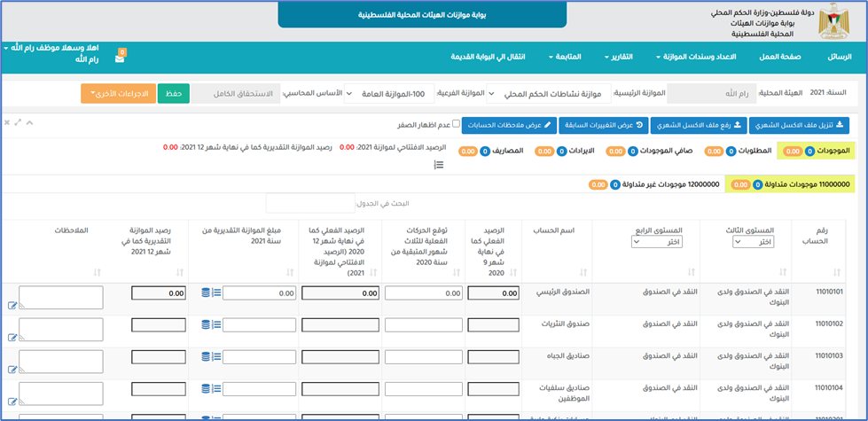Open list details icon in صندوق النثريات row

(x=216, y=324)
